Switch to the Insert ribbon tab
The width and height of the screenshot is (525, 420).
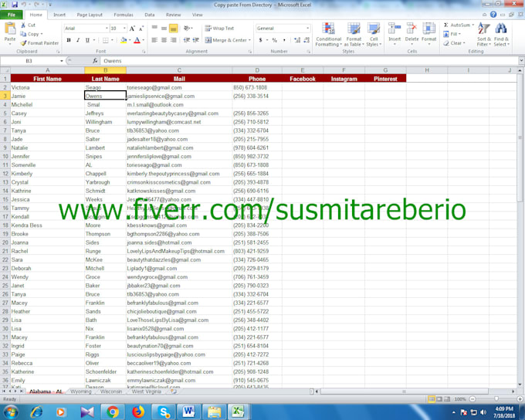click(59, 15)
